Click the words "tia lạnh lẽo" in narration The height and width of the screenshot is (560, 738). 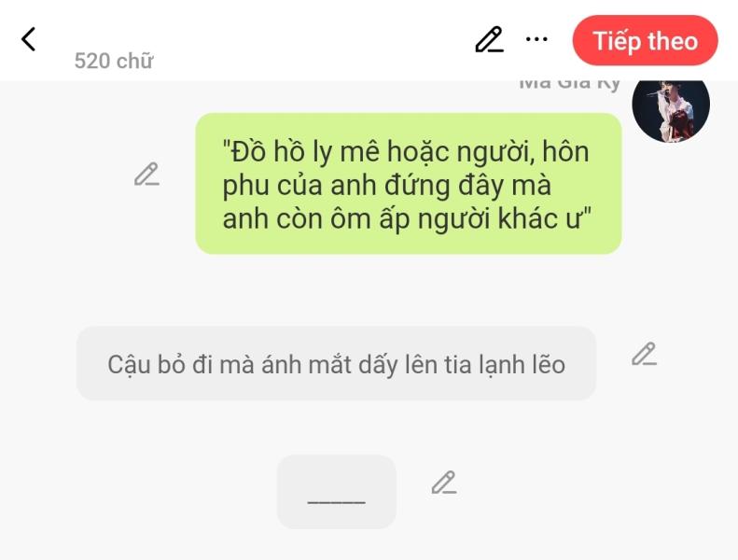tap(505, 365)
